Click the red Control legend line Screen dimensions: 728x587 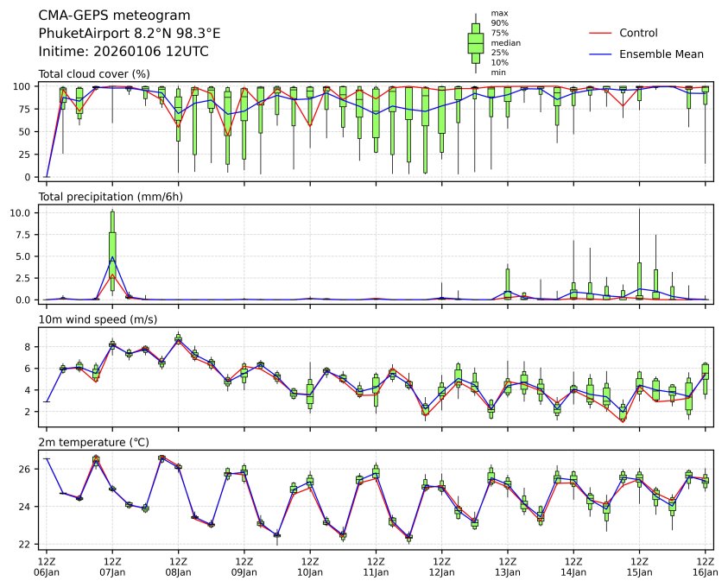[600, 34]
